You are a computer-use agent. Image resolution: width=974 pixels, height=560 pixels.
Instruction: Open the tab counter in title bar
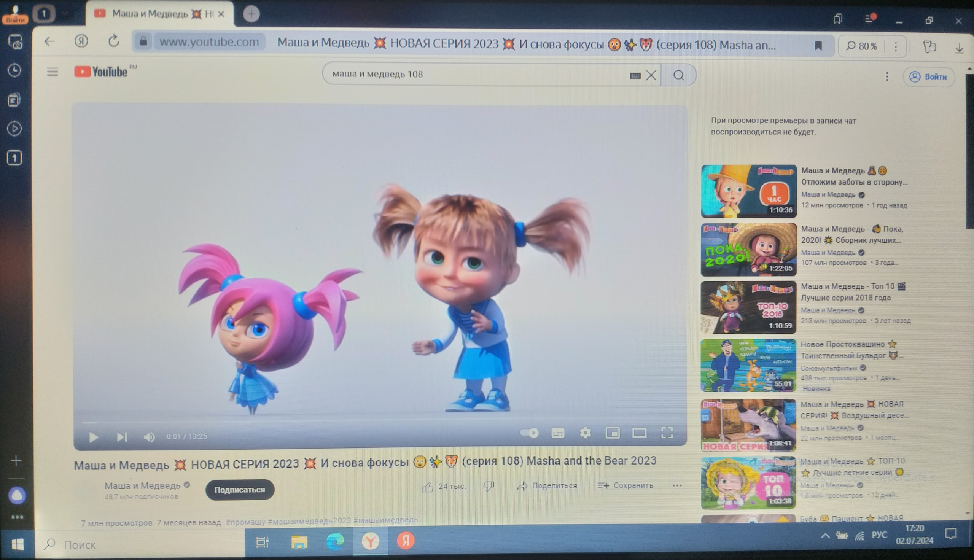43,14
